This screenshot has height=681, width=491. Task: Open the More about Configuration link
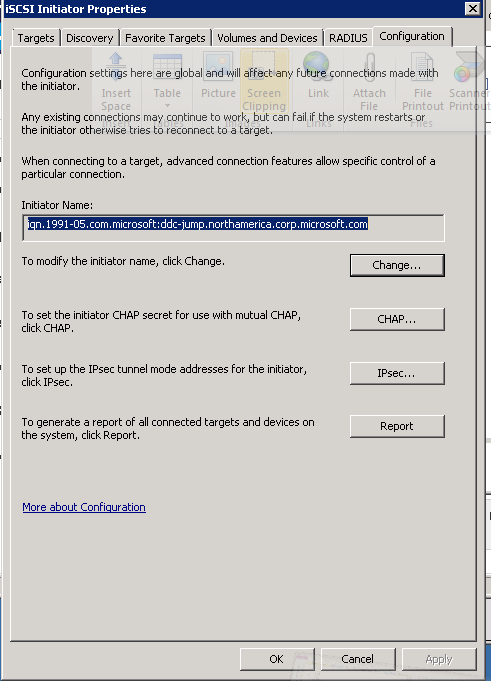click(84, 507)
